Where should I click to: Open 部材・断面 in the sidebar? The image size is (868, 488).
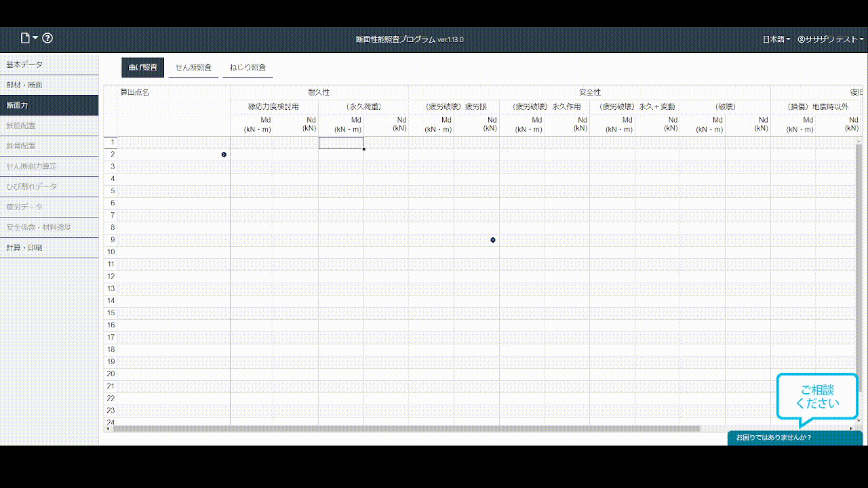click(x=49, y=85)
